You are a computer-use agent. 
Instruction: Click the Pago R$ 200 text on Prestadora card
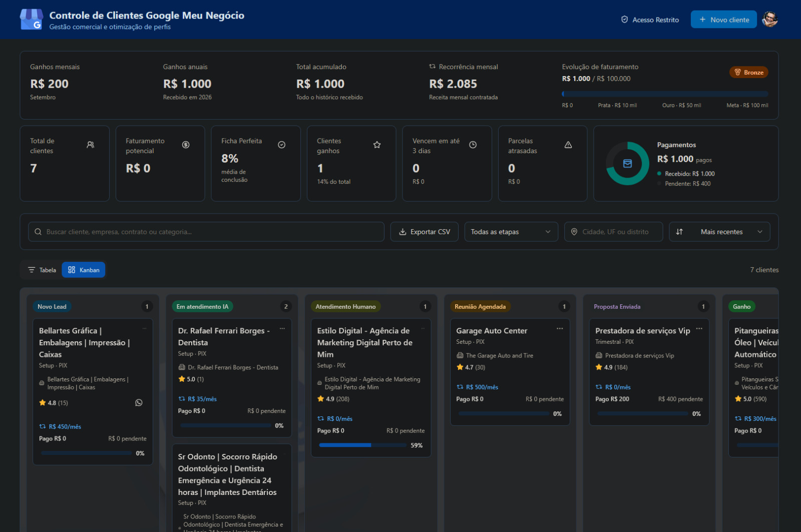click(x=612, y=399)
